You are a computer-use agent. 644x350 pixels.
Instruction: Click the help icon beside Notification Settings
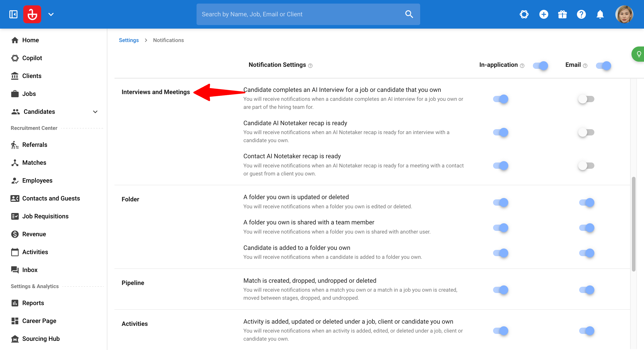coord(310,66)
